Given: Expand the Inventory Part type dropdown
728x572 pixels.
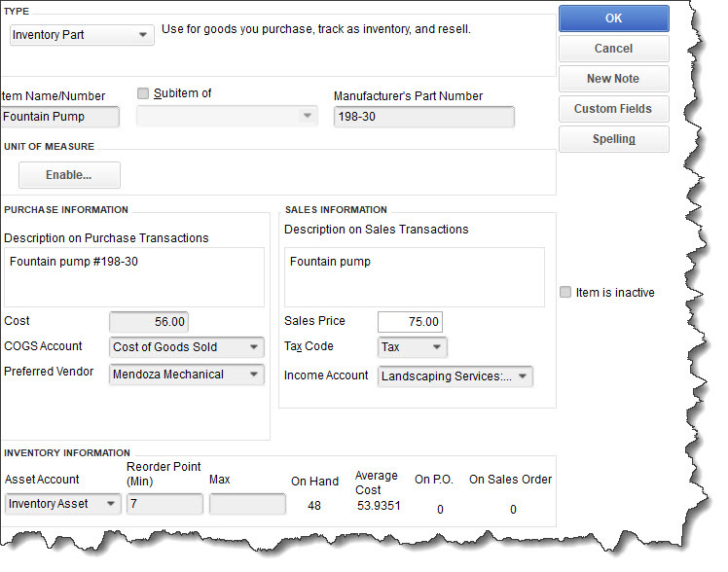Looking at the screenshot, I should 82,35.
